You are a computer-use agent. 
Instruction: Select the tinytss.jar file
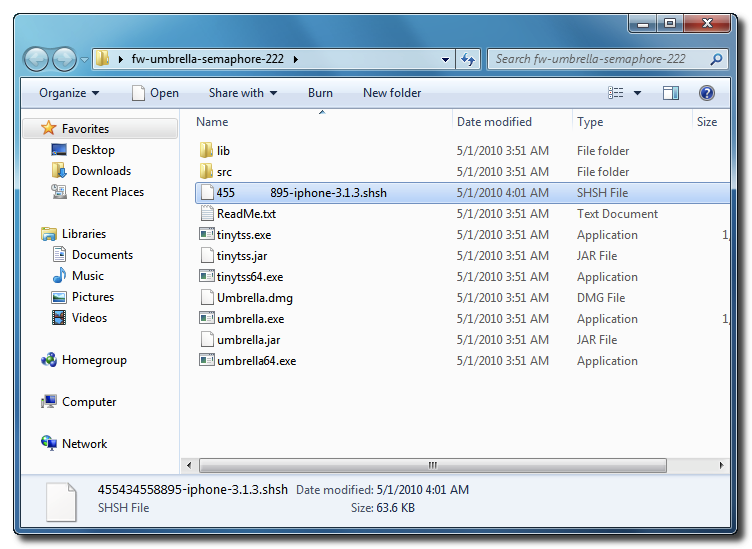241,256
